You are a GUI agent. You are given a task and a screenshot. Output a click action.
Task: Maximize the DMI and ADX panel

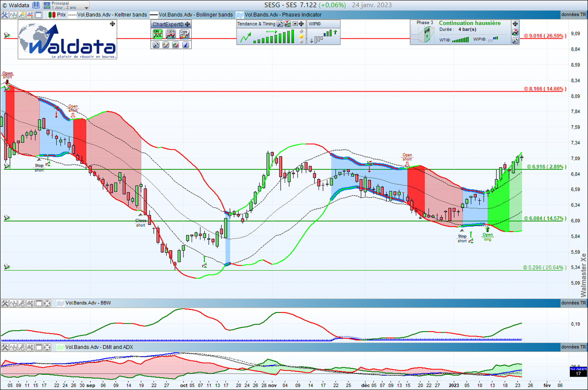pos(39,347)
